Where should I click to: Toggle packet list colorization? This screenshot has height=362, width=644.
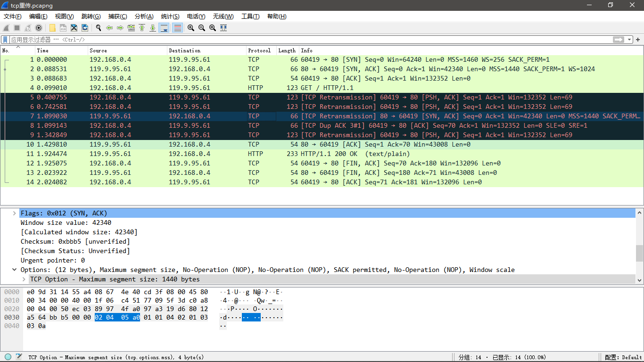178,28
